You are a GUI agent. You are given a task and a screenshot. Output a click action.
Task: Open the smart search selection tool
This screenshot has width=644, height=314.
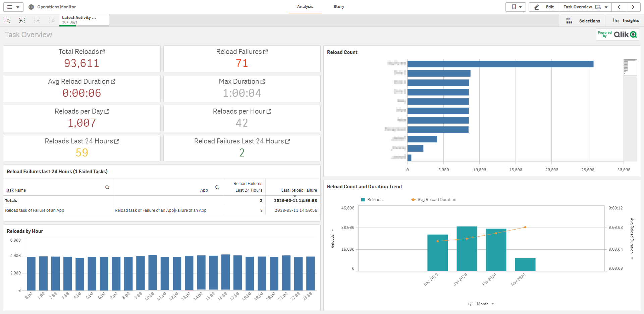(x=7, y=21)
